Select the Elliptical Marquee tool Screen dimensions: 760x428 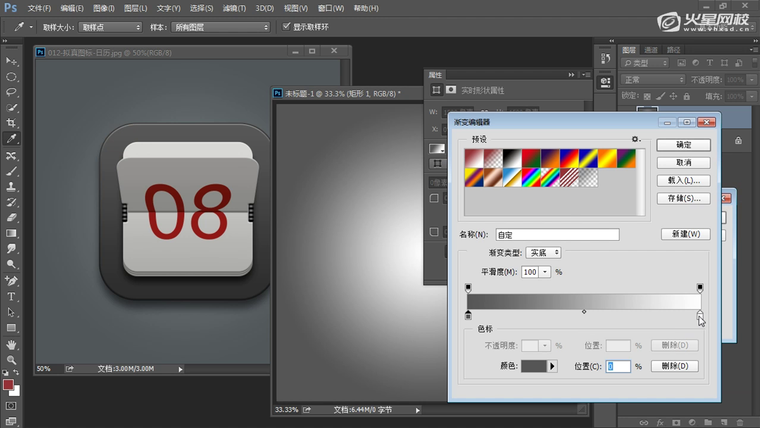click(x=12, y=76)
